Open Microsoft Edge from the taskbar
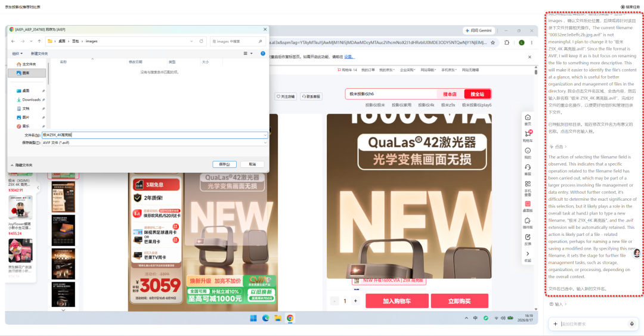The height and width of the screenshot is (336, 644). pyautogui.click(x=266, y=318)
